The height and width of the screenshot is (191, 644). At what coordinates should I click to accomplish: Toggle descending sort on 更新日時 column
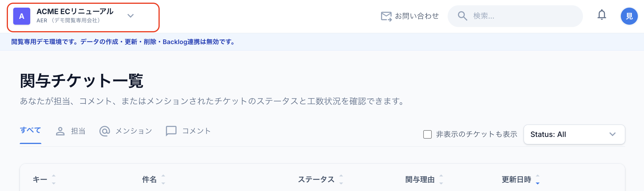pyautogui.click(x=538, y=182)
